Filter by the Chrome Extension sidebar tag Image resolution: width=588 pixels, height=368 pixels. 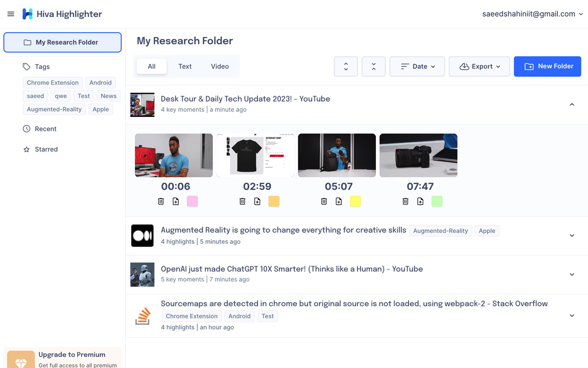(x=53, y=83)
